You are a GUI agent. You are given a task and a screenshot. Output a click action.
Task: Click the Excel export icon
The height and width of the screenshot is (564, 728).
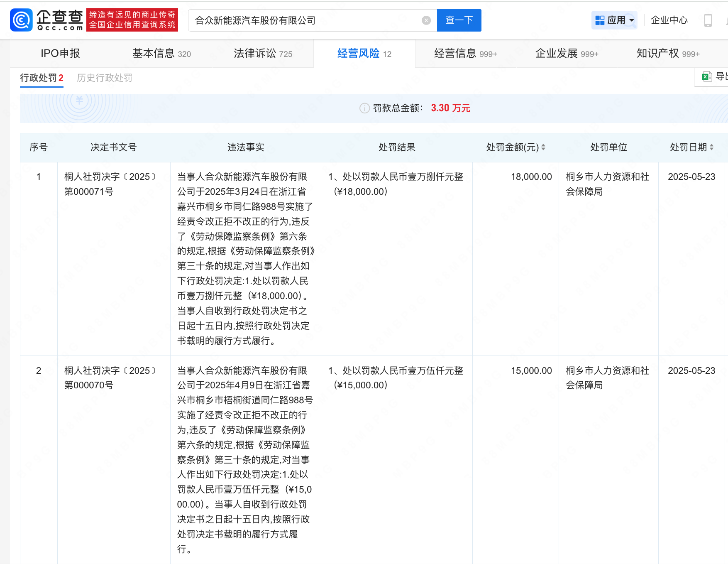706,76
